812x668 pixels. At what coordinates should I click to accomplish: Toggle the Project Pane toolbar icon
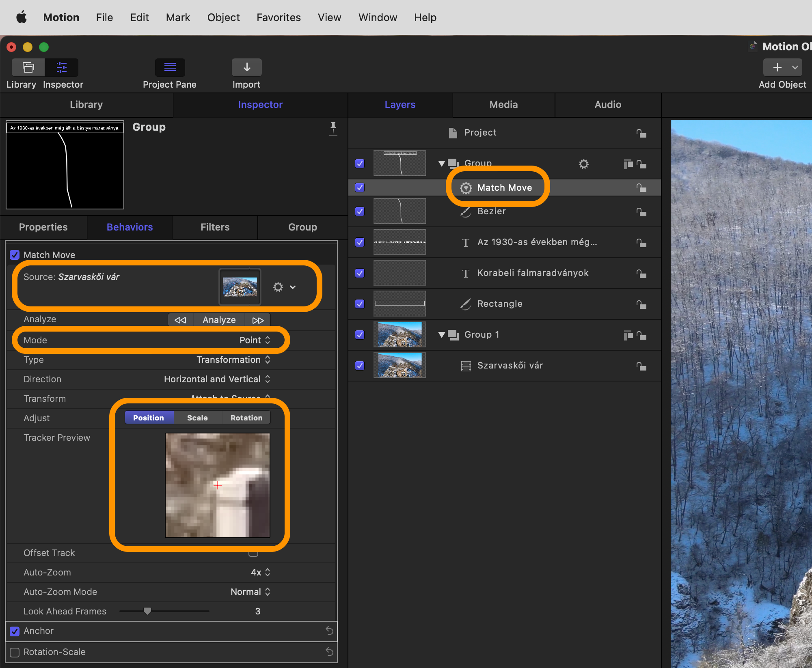point(170,67)
